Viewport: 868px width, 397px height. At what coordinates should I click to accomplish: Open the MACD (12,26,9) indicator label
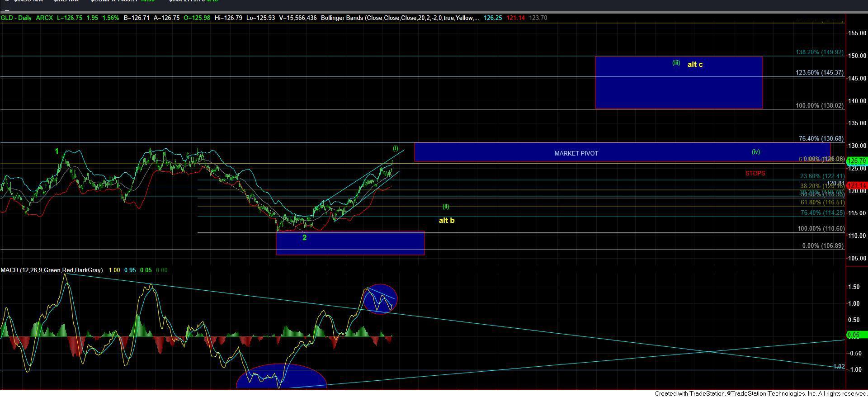point(51,270)
